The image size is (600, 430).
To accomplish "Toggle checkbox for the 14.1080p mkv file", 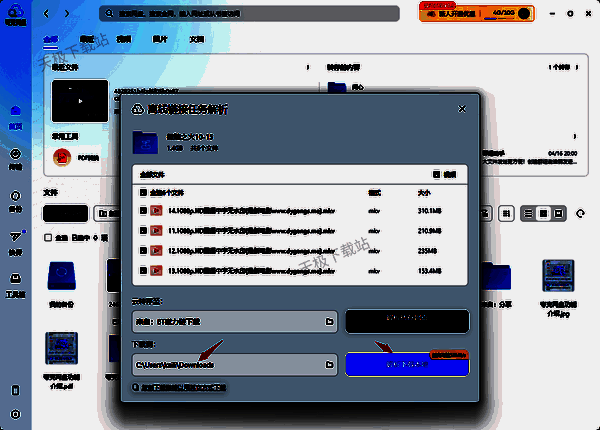I will coord(144,211).
